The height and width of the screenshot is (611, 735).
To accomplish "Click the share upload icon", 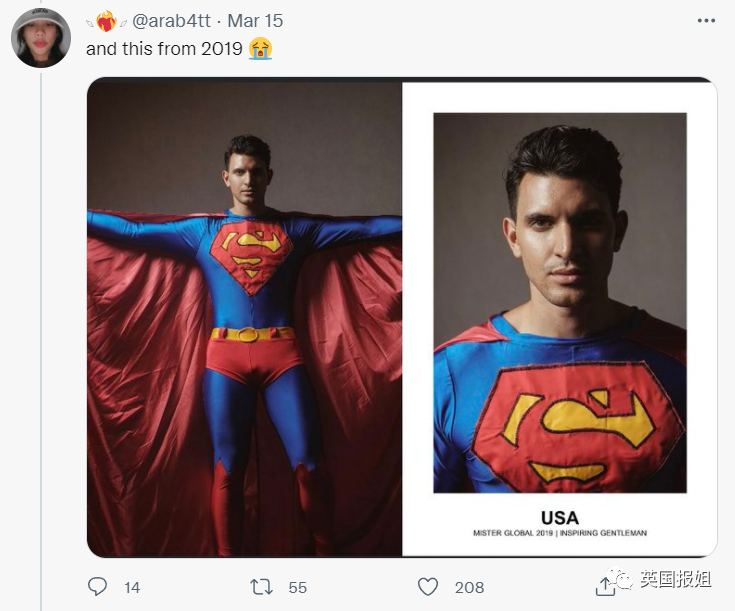I will tap(605, 586).
